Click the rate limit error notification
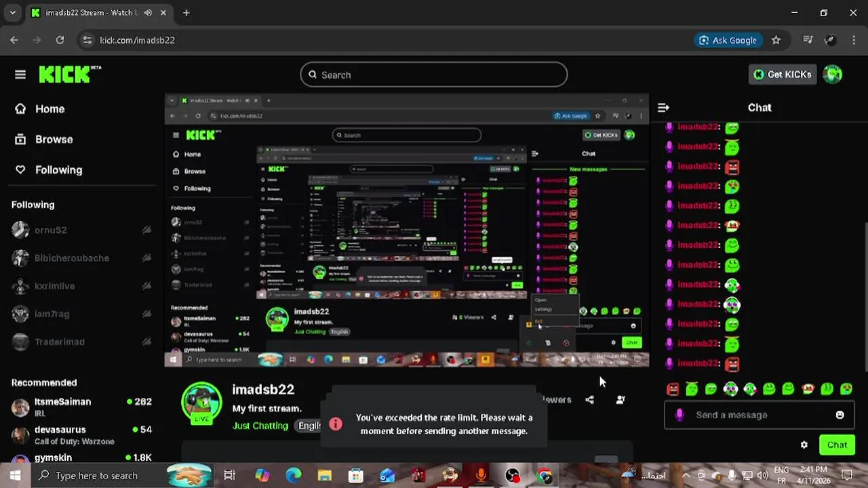The height and width of the screenshot is (488, 868). click(x=434, y=424)
